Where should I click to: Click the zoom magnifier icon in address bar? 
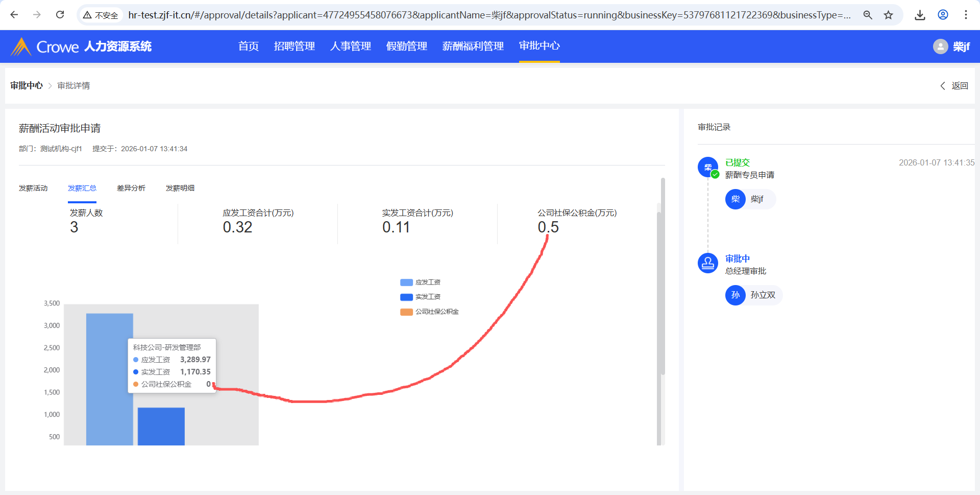click(867, 15)
